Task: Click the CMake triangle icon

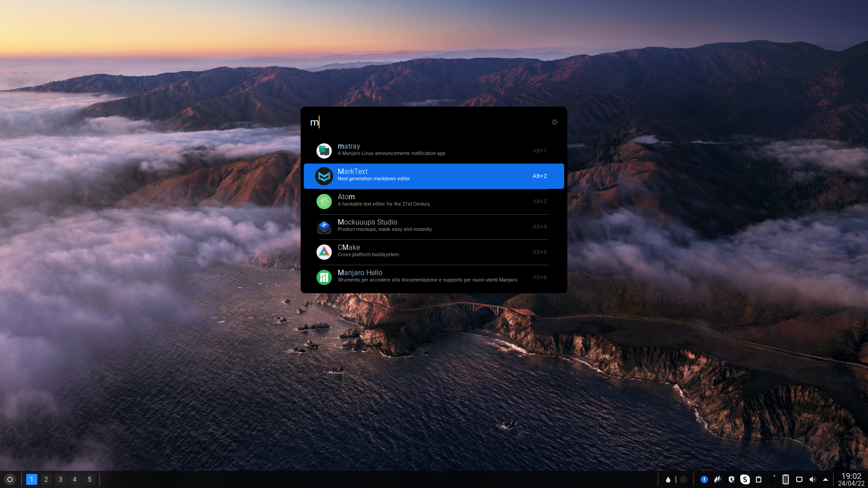Action: (x=324, y=252)
